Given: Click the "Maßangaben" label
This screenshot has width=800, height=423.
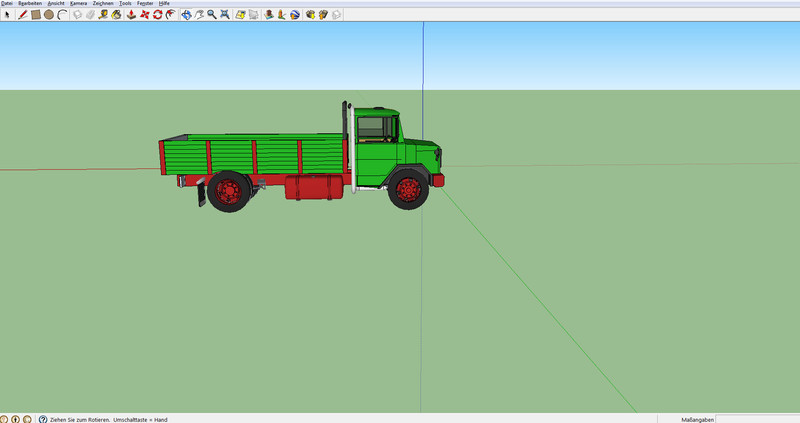Looking at the screenshot, I should (697, 419).
